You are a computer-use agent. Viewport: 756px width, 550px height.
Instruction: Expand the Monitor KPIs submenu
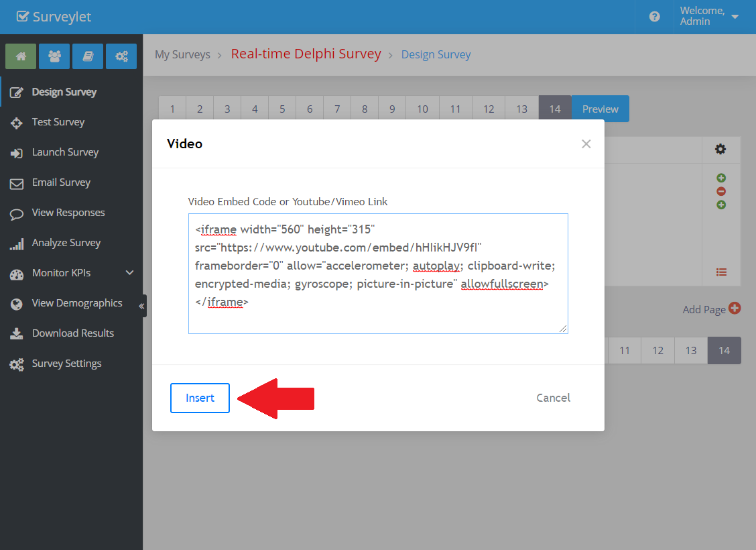(129, 273)
